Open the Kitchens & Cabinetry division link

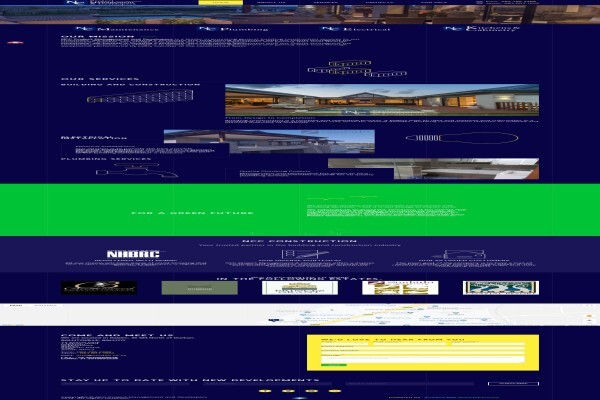point(482,29)
